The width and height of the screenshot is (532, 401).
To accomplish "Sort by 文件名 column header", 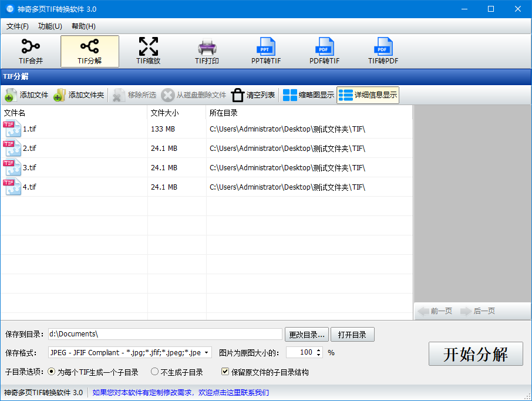I will pos(74,113).
